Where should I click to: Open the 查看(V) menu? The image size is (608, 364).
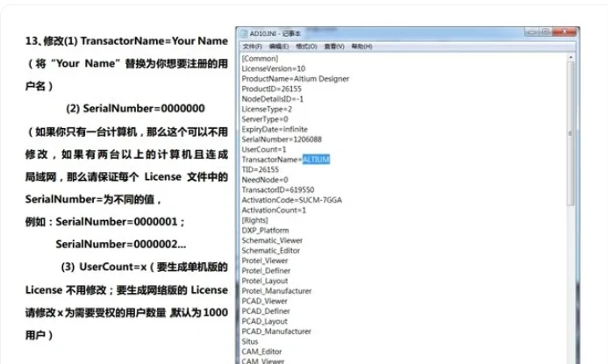click(x=334, y=46)
